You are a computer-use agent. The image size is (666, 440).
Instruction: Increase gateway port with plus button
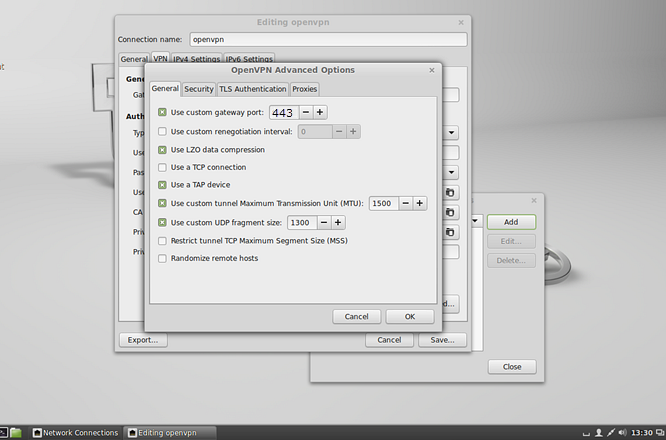click(x=320, y=112)
